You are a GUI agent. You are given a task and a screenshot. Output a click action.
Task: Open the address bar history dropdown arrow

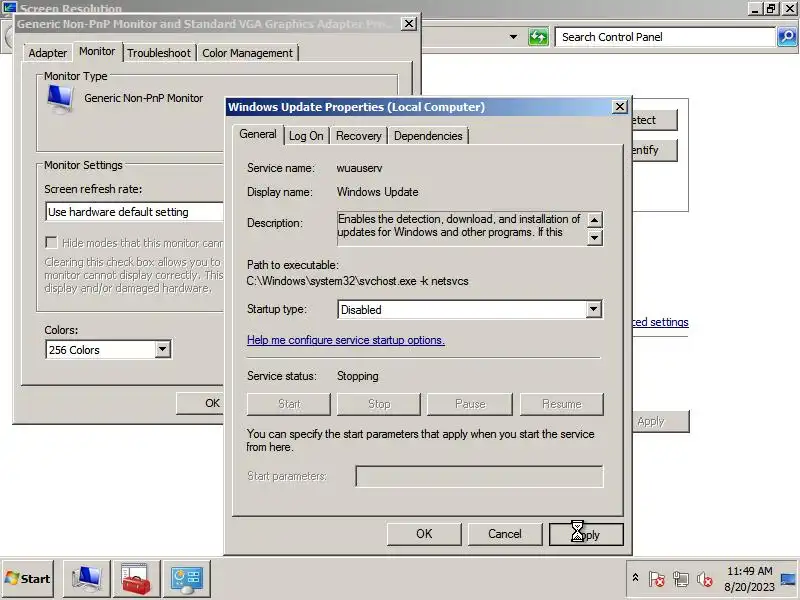[513, 37]
